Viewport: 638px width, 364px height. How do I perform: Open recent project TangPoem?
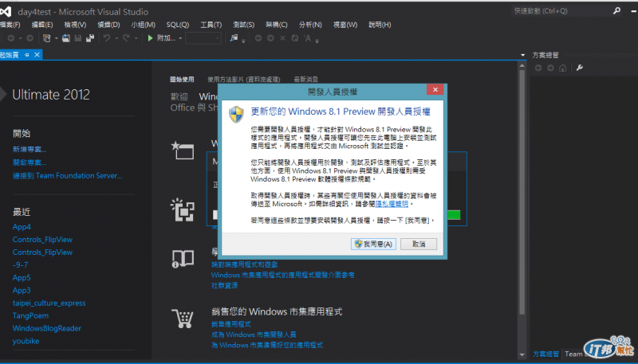tap(30, 315)
